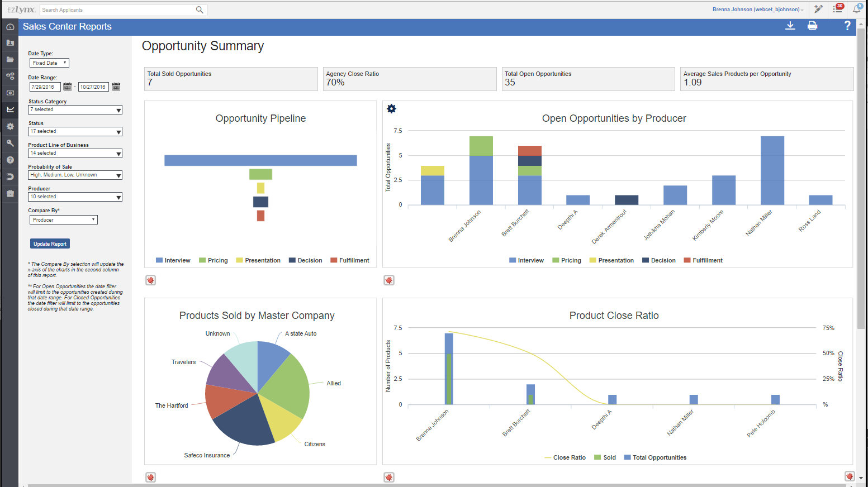Click the help question mark icon
868x487 pixels.
(x=847, y=26)
